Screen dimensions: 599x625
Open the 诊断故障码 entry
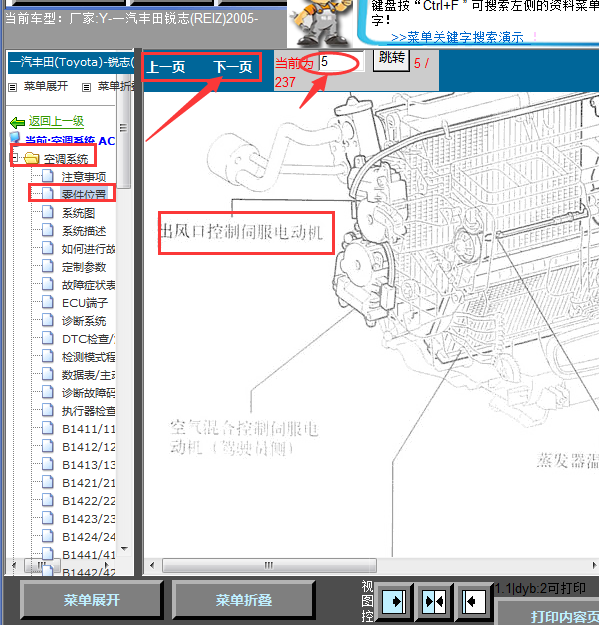tap(88, 393)
